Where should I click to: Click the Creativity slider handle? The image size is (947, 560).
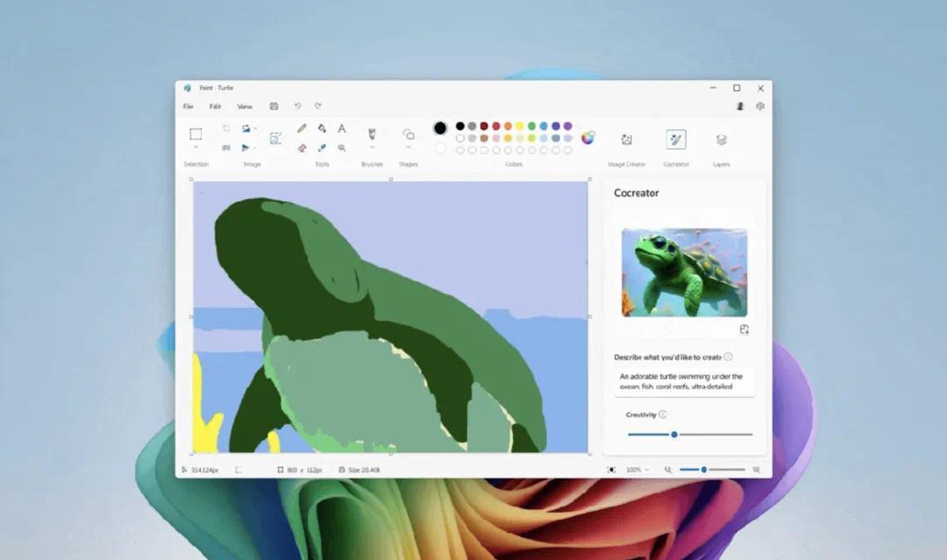[674, 434]
